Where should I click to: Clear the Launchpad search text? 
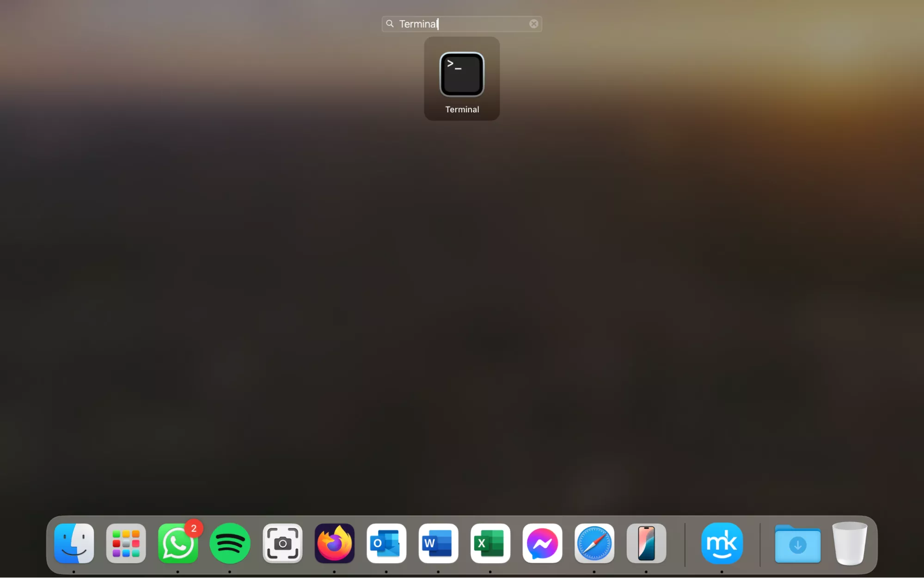(533, 24)
